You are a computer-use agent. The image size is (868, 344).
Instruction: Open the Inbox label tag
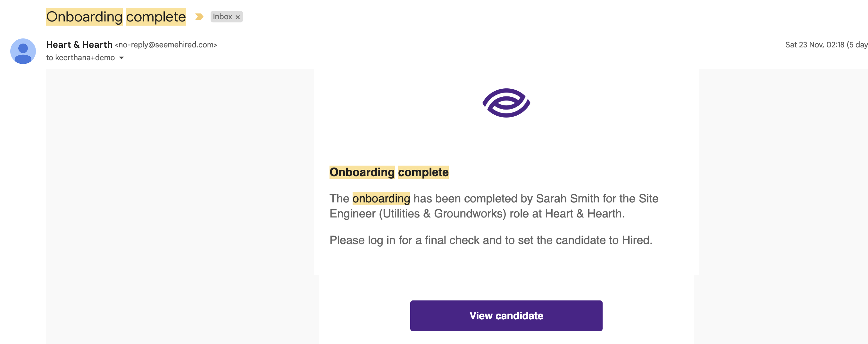coord(222,17)
